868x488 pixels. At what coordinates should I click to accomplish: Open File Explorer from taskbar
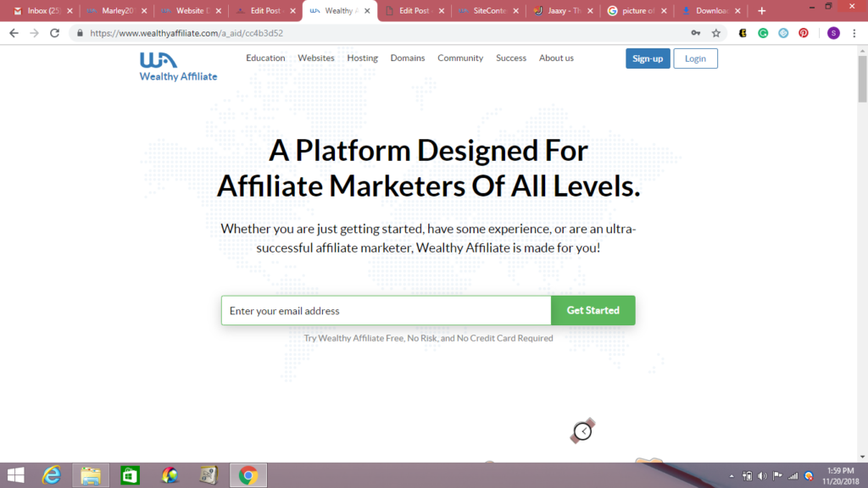pos(91,475)
